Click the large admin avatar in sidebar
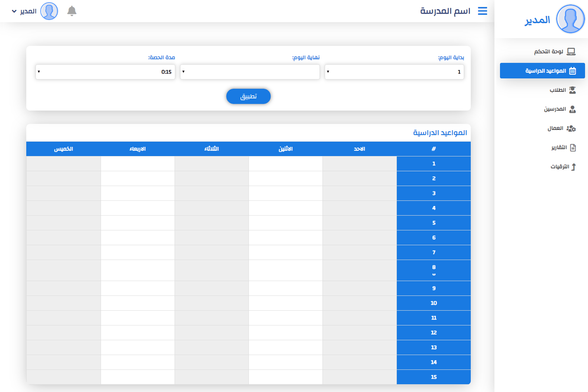588x392 pixels. click(x=570, y=19)
